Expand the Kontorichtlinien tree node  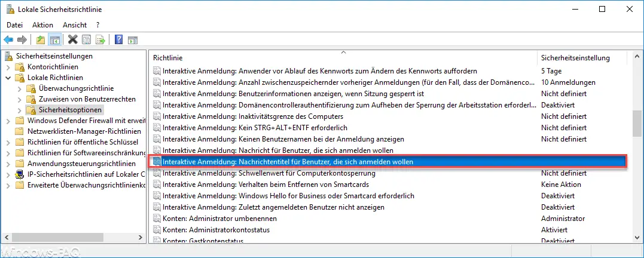(8, 67)
